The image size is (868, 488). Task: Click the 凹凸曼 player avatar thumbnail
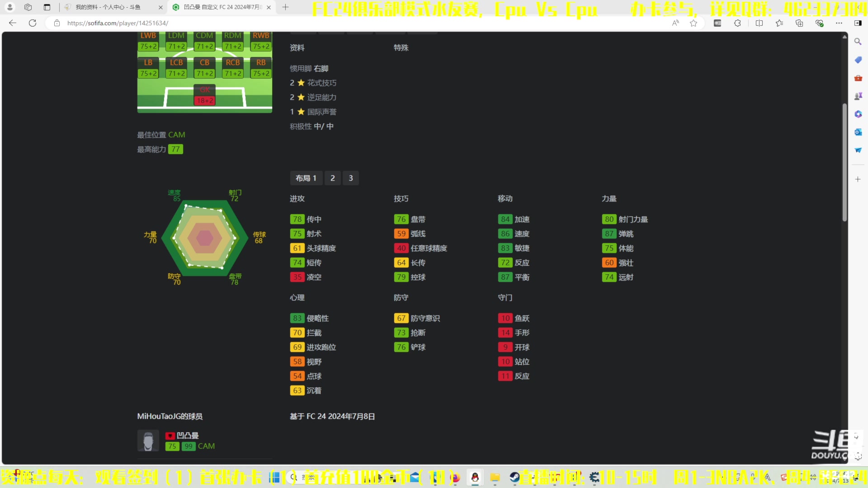pyautogui.click(x=148, y=441)
